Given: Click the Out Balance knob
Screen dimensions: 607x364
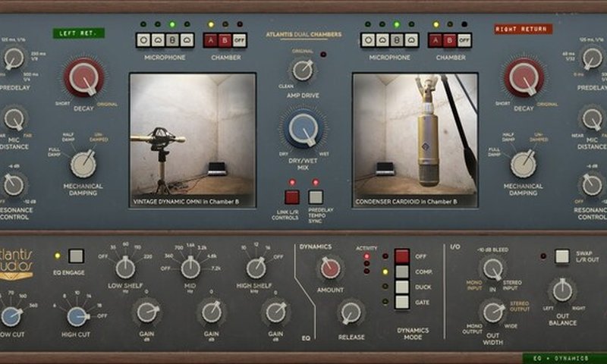Looking at the screenshot, I should click(562, 291).
